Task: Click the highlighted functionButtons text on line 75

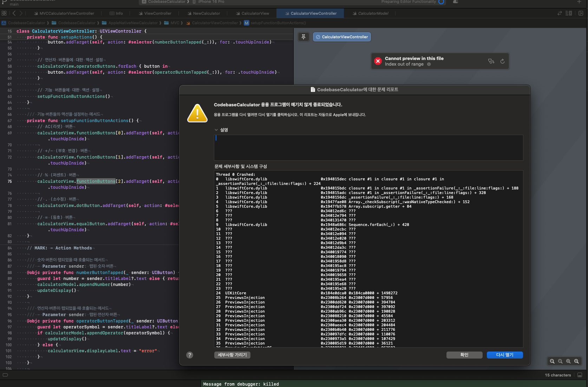Action: click(x=96, y=181)
